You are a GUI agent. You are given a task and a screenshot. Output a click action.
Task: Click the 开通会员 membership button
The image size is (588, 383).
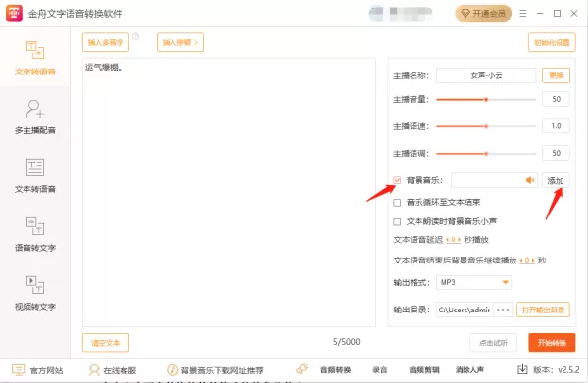coord(483,14)
